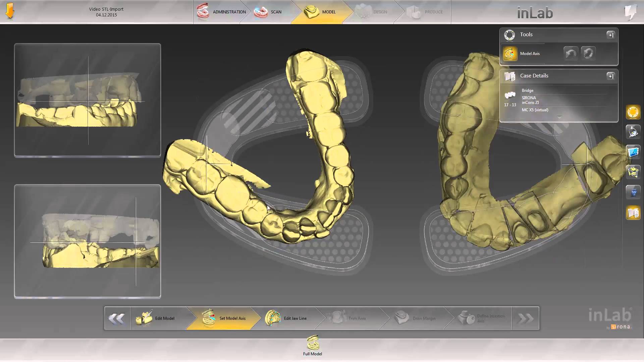Click the undo arrow in Tools panel
The image size is (644, 362).
pos(571,54)
